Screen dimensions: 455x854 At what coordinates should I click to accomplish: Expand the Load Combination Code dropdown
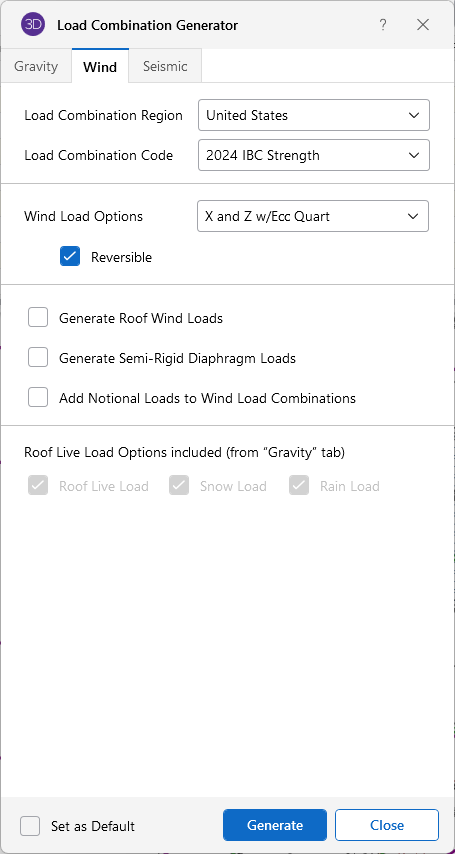(x=314, y=155)
